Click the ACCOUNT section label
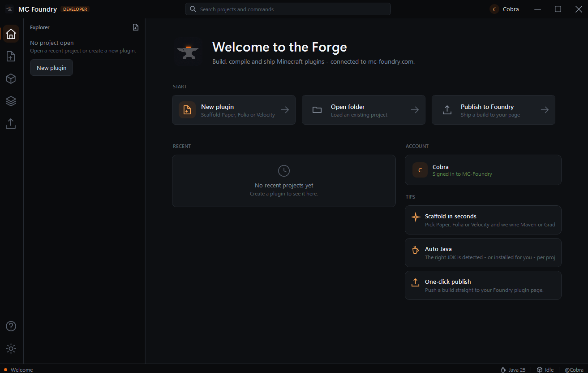Image resolution: width=588 pixels, height=373 pixels. click(x=417, y=146)
